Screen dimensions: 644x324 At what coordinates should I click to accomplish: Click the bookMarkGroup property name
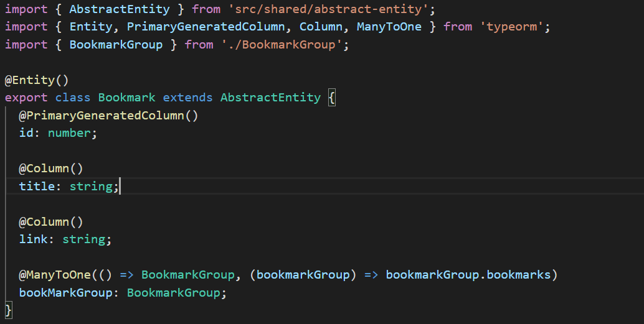(65, 292)
